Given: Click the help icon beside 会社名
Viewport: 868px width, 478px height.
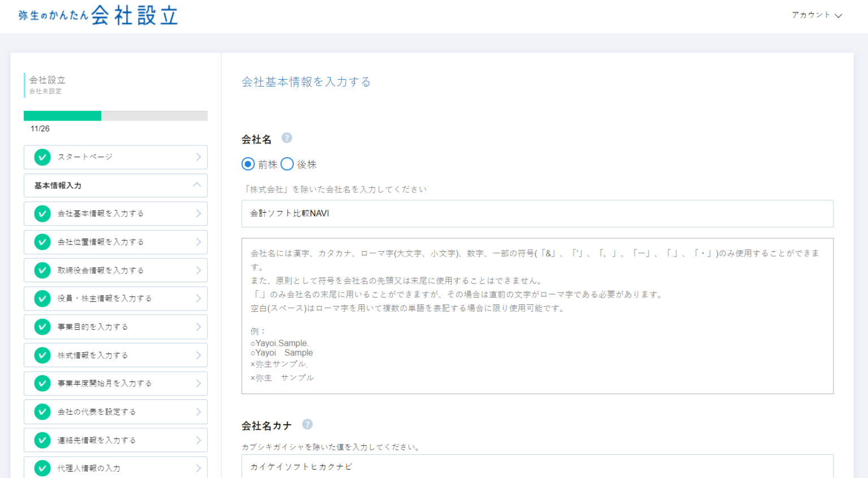Looking at the screenshot, I should [287, 138].
